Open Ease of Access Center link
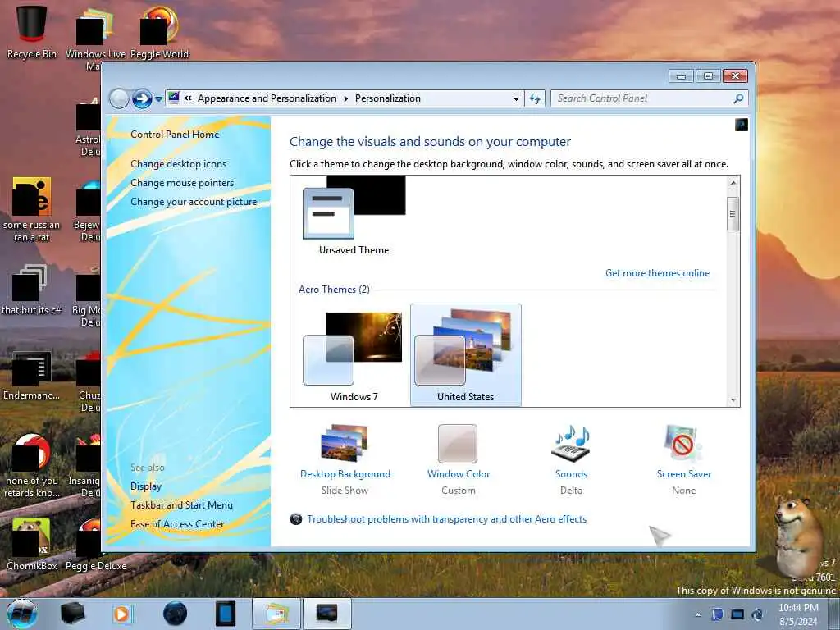Image resolution: width=840 pixels, height=630 pixels. tap(177, 524)
